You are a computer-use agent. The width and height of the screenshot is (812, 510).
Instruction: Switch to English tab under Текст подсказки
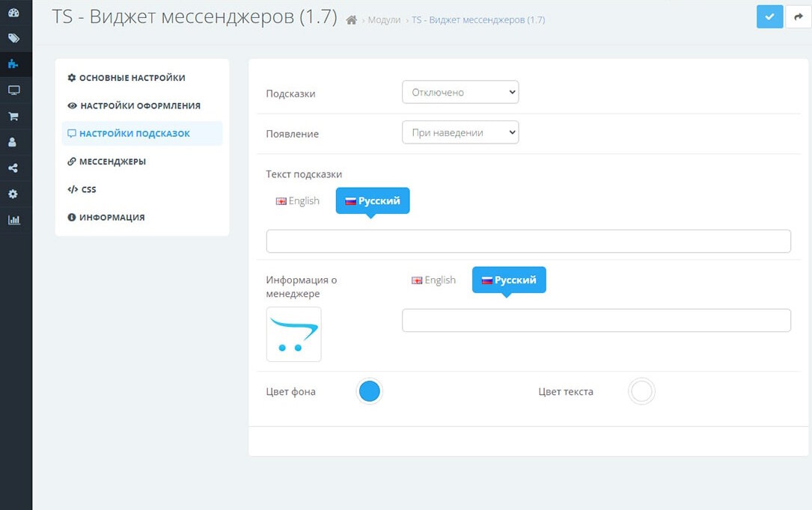click(x=298, y=201)
